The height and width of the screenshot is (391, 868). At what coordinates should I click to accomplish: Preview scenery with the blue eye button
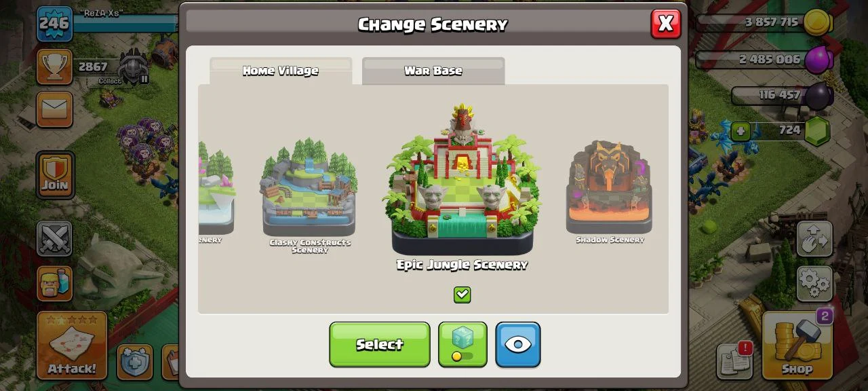pyautogui.click(x=518, y=345)
